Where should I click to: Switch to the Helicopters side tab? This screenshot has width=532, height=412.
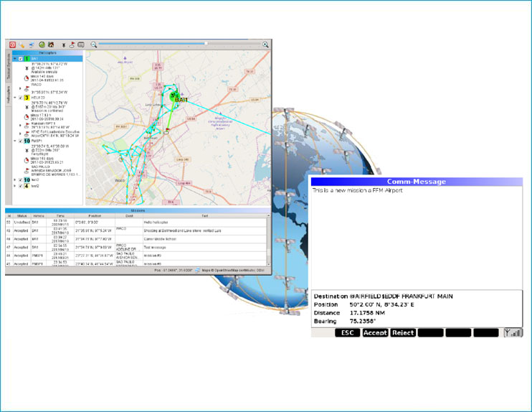[9, 95]
